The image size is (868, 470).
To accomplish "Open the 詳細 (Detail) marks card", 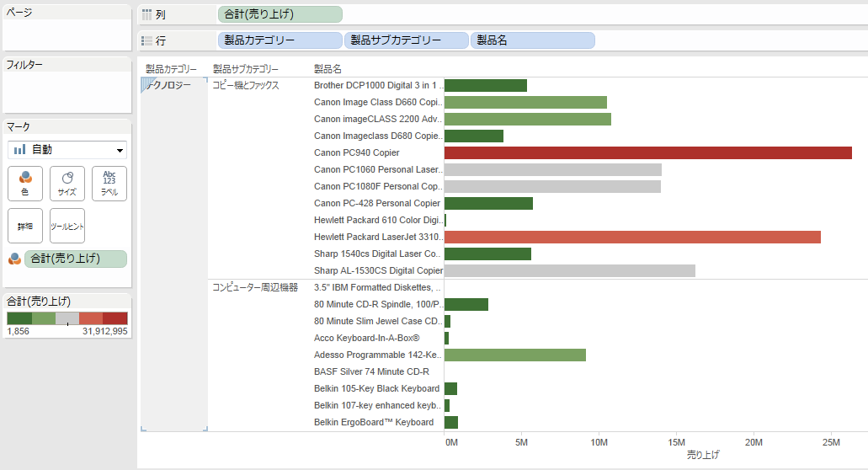I will [25, 226].
